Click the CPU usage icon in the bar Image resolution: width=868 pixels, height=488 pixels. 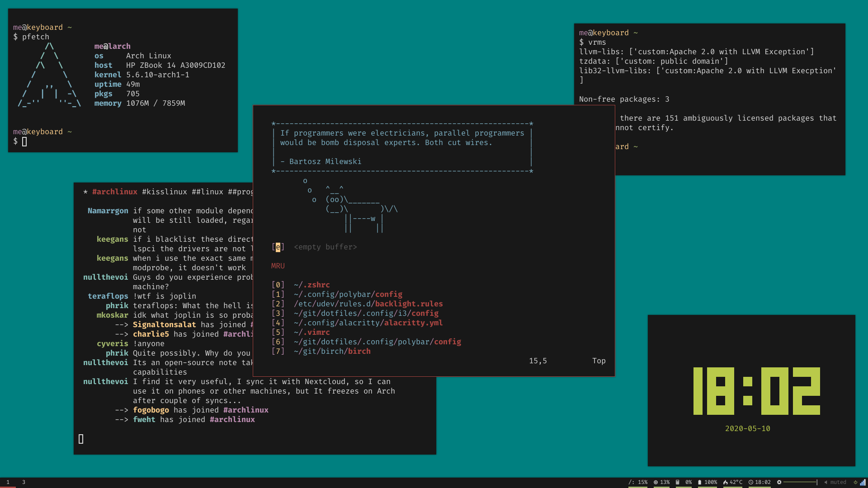point(656,482)
